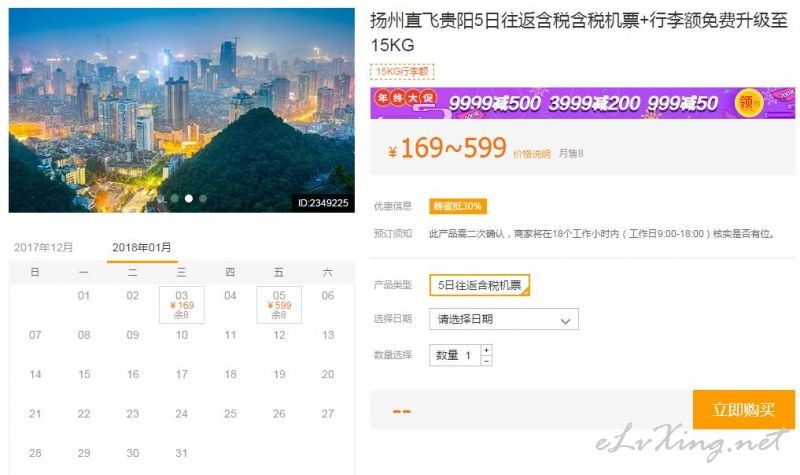This screenshot has width=800, height=475.
Task: Click calendar date 06
Action: tap(328, 296)
